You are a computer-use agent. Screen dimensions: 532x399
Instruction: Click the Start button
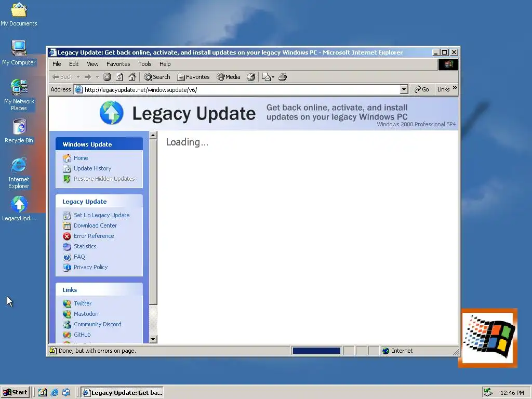pyautogui.click(x=15, y=393)
